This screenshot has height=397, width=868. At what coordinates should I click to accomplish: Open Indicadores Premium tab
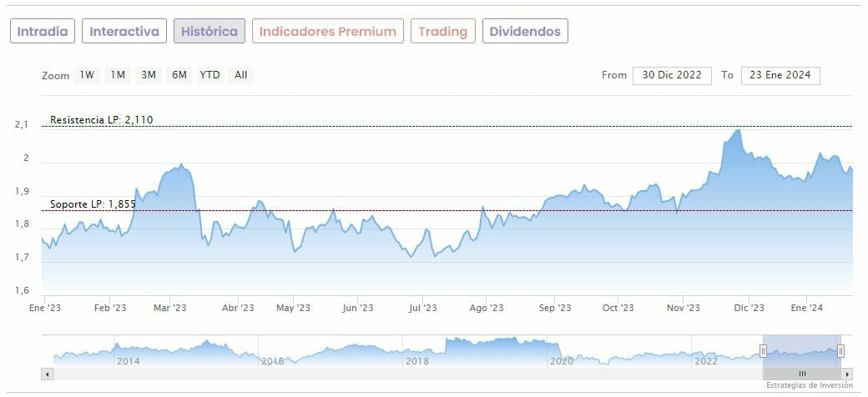point(327,32)
